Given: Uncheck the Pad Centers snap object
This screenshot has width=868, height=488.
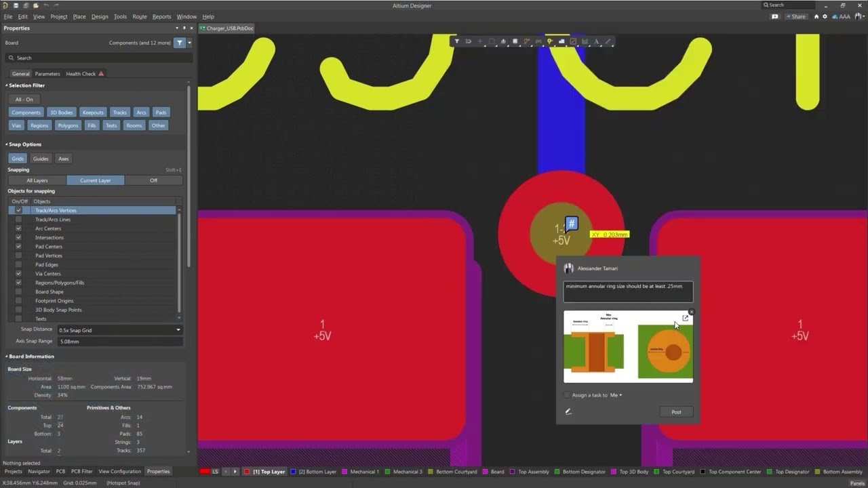Looking at the screenshot, I should 18,247.
